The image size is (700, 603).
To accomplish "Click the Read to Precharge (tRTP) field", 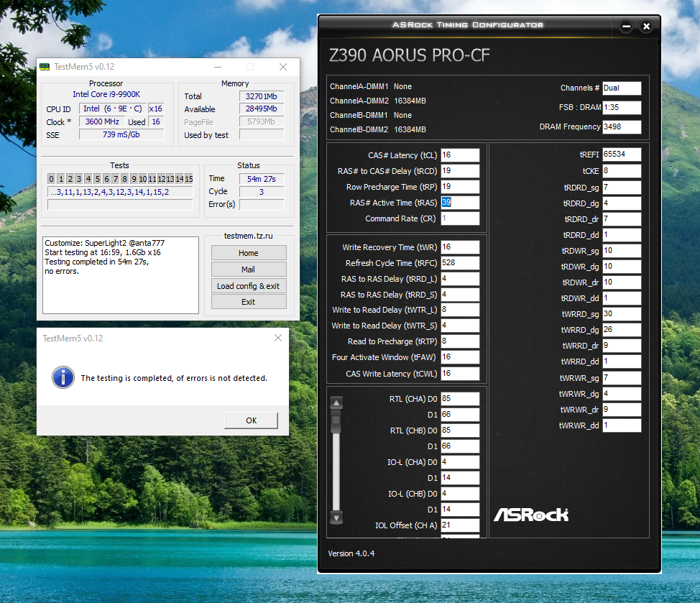I will click(x=460, y=341).
